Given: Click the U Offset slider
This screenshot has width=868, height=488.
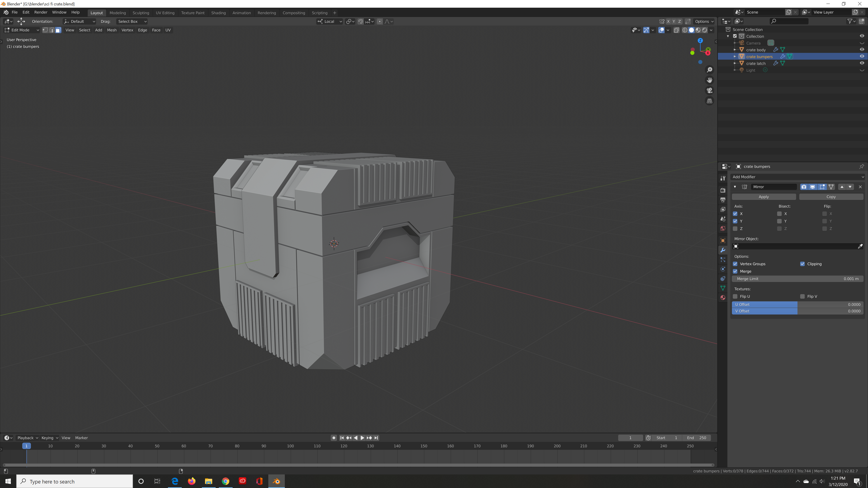Looking at the screenshot, I should tap(797, 305).
